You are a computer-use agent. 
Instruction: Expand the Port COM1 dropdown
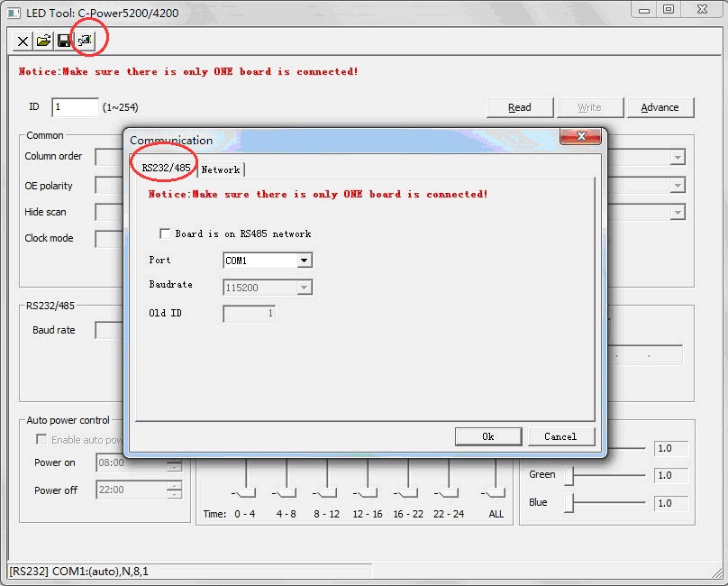tap(304, 261)
